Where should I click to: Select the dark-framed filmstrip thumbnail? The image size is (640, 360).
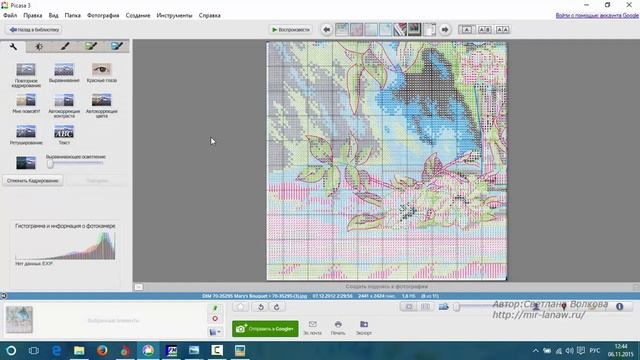click(414, 29)
